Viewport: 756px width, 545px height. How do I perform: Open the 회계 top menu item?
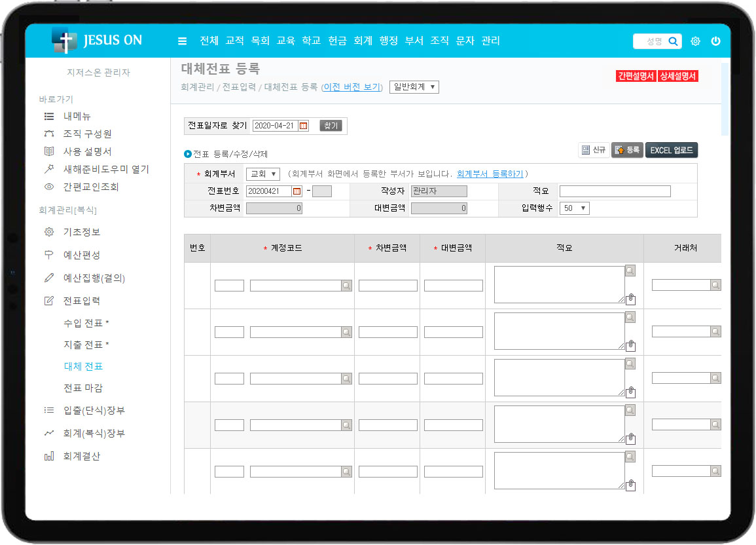363,41
